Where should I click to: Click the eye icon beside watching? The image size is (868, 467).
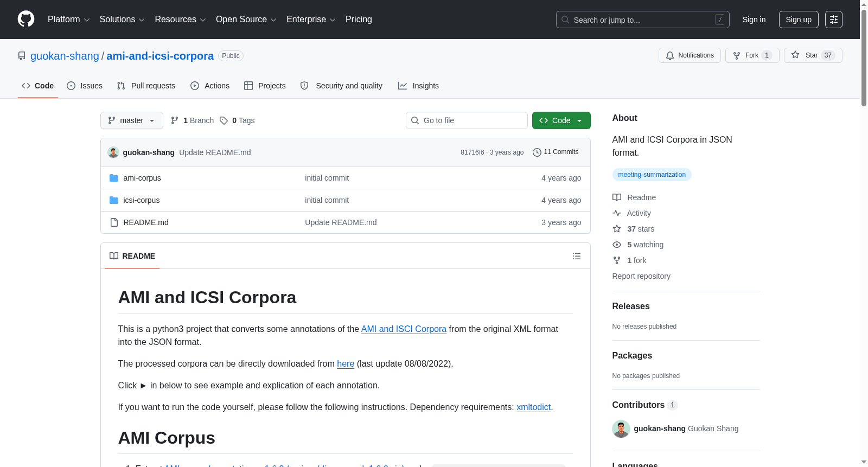(x=617, y=245)
